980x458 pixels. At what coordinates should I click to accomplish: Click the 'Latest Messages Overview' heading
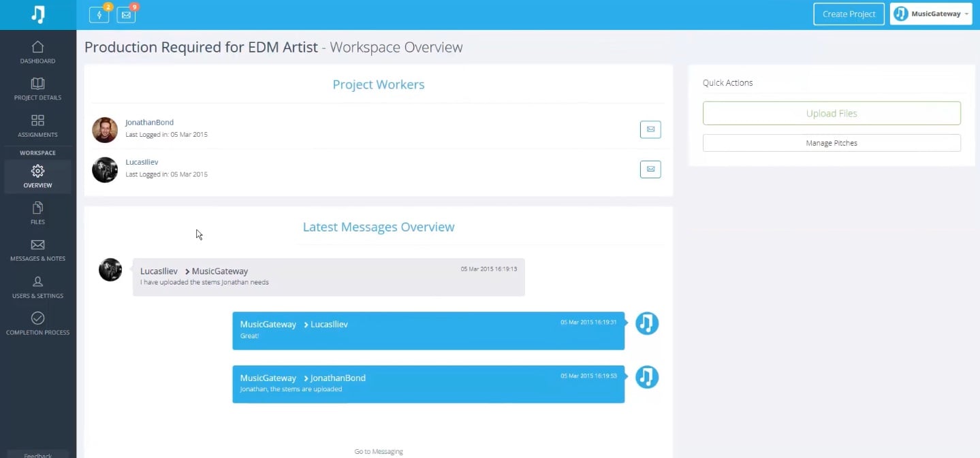click(x=379, y=227)
